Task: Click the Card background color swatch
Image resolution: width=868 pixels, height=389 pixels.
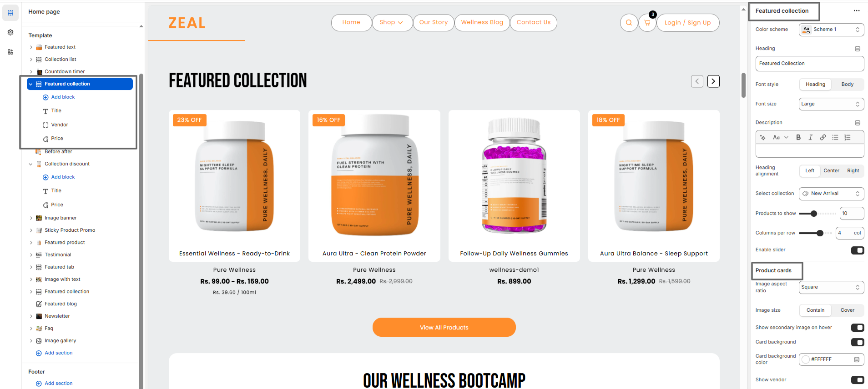Action: pyautogui.click(x=806, y=359)
